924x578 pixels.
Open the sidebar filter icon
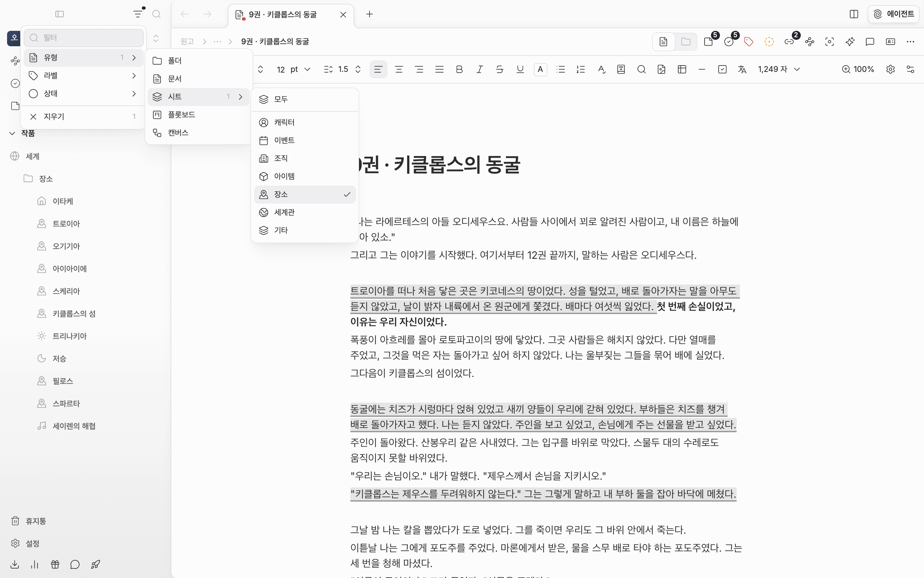(138, 14)
